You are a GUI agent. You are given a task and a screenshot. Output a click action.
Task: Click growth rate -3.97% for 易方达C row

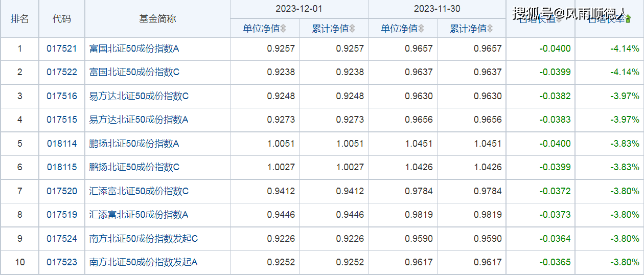pyautogui.click(x=625, y=96)
